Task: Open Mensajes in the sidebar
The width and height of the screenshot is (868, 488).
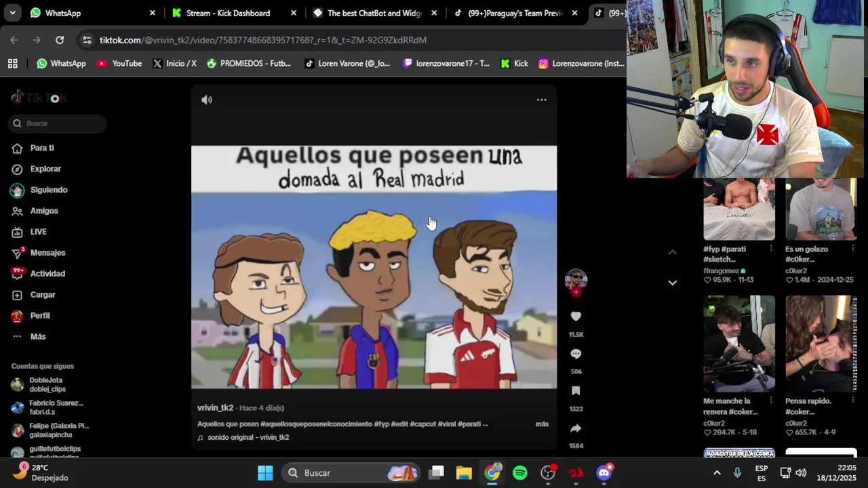Action: (x=47, y=253)
